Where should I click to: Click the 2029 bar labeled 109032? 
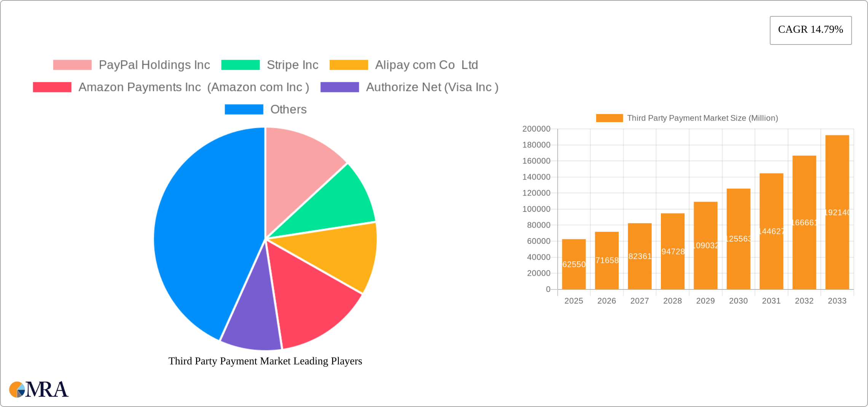[705, 245]
